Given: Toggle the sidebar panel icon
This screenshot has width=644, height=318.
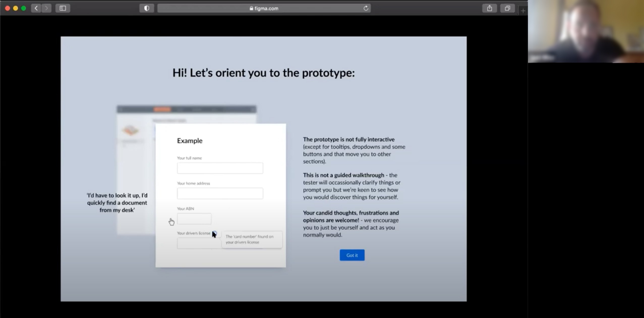Looking at the screenshot, I should pyautogui.click(x=63, y=8).
